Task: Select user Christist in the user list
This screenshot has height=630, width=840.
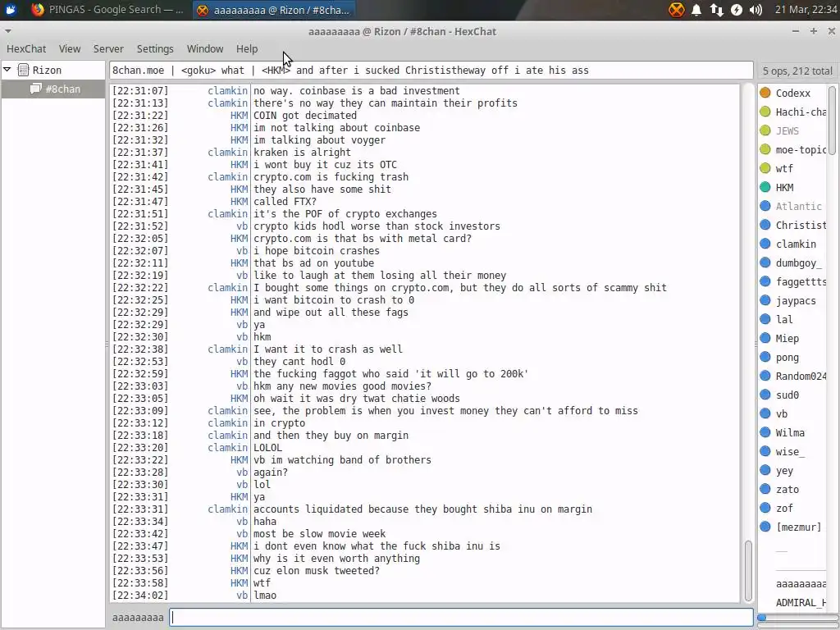Action: (801, 225)
